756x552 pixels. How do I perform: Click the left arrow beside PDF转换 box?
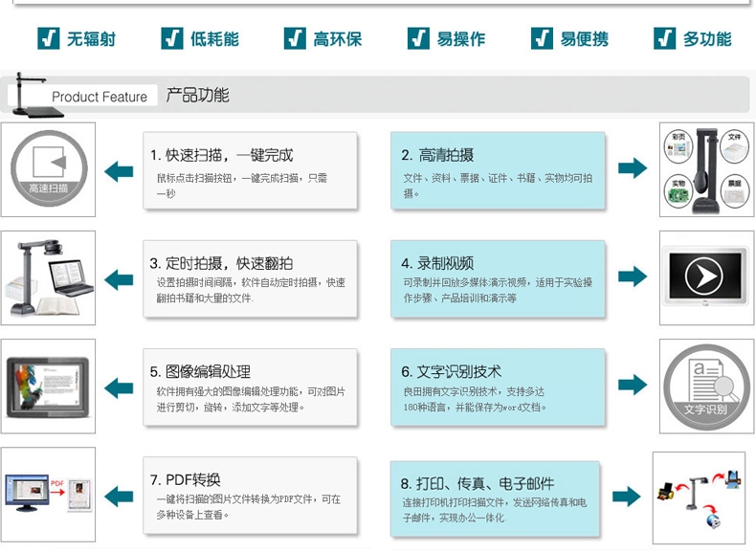(x=119, y=496)
